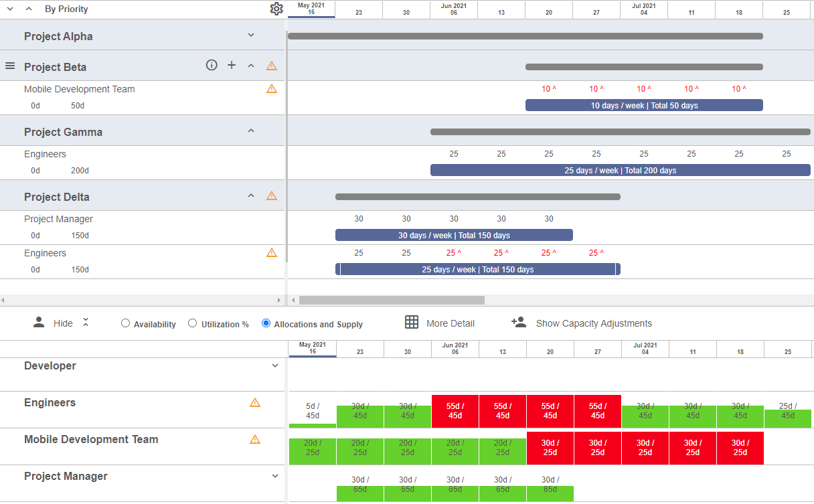Click the Jun 2021 06 header in top timeline
Screen dimensions: 814x504
(454, 9)
